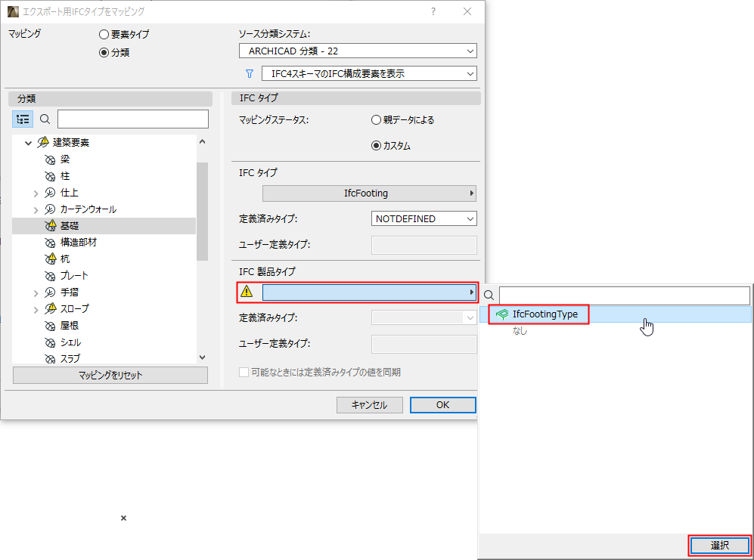
Task: Select 柱 in the classification tree
Action: coord(65,176)
